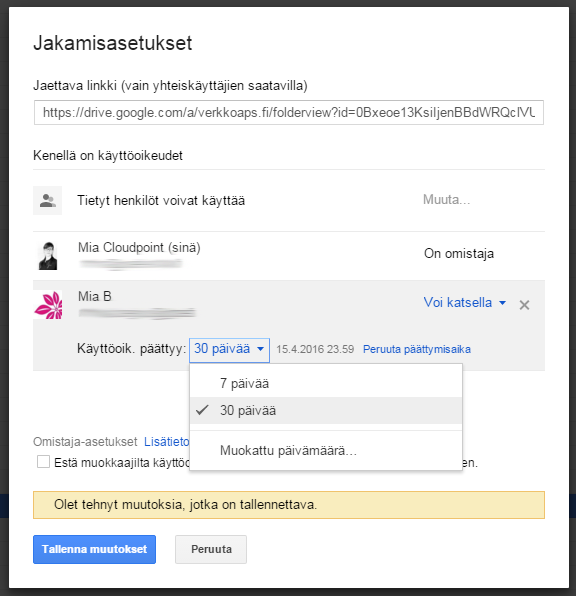The height and width of the screenshot is (596, 576).
Task: Remove Mia B with the X icon
Action: (524, 305)
